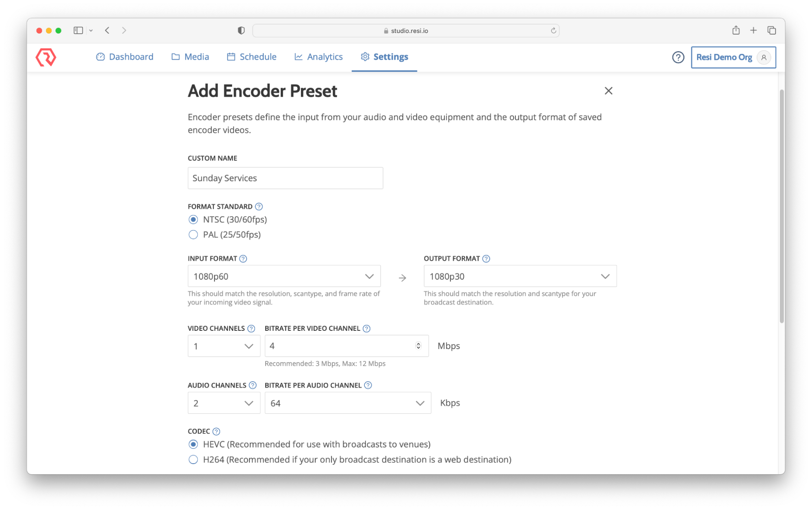Click the video bitrate stepper arrows
812x510 pixels.
click(418, 346)
